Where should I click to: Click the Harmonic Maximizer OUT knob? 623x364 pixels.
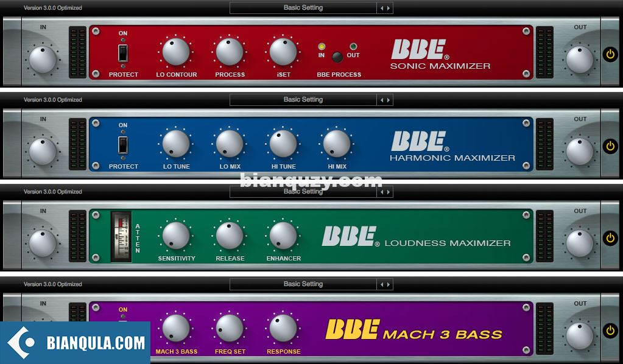(x=580, y=152)
